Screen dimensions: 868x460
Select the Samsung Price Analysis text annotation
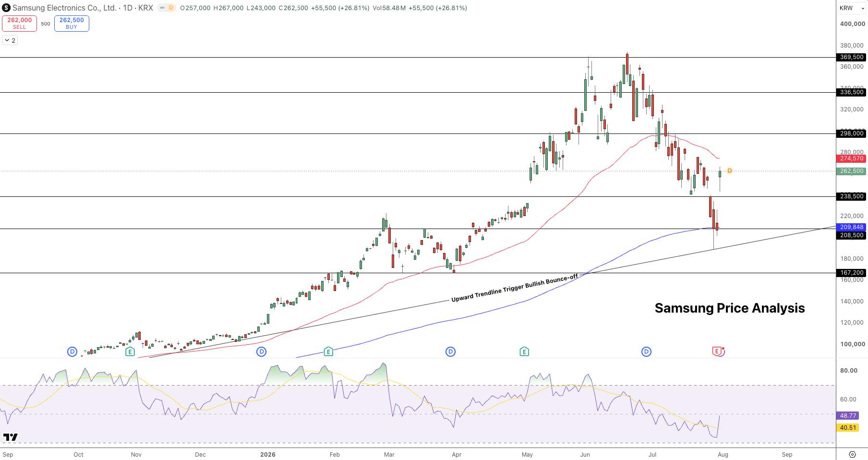tap(730, 308)
